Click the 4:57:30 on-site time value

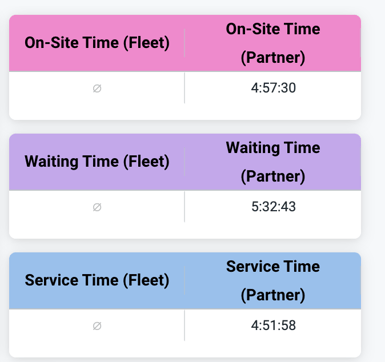click(273, 88)
